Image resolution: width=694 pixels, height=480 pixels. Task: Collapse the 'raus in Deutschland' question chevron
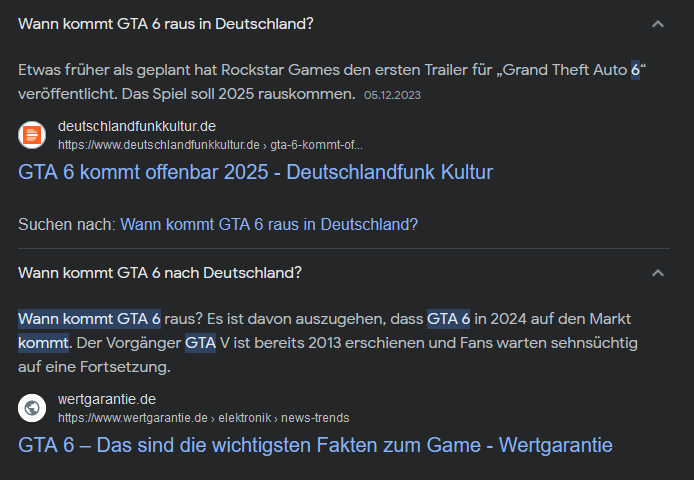(x=658, y=24)
